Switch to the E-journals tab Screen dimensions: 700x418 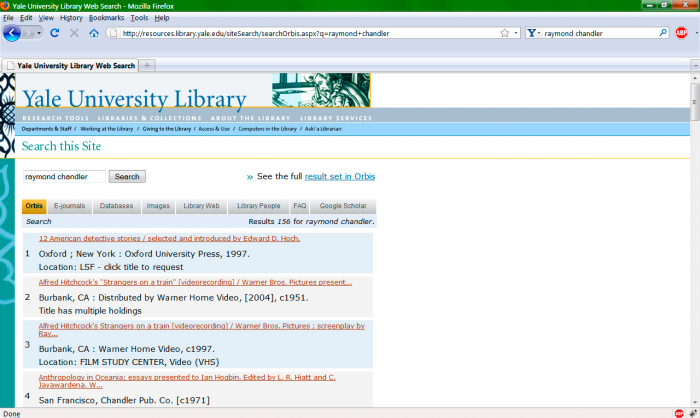[69, 206]
